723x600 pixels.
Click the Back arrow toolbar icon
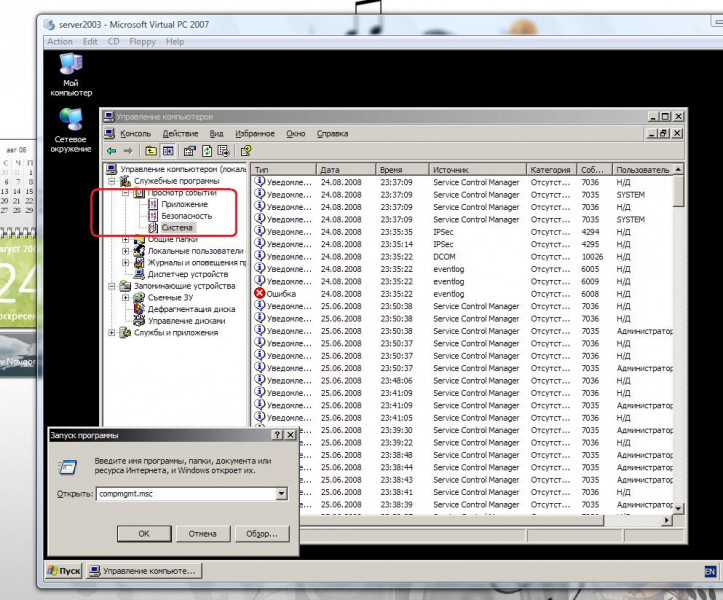[x=112, y=151]
